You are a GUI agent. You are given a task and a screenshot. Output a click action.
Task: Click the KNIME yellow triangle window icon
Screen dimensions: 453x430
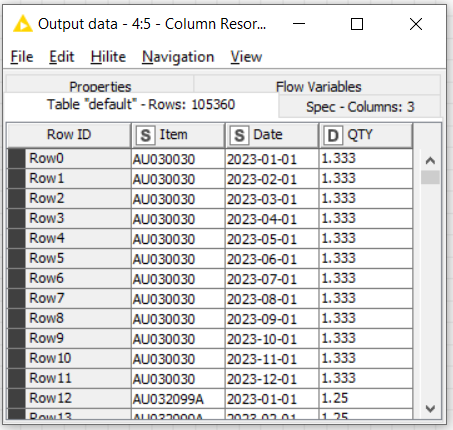(x=23, y=24)
